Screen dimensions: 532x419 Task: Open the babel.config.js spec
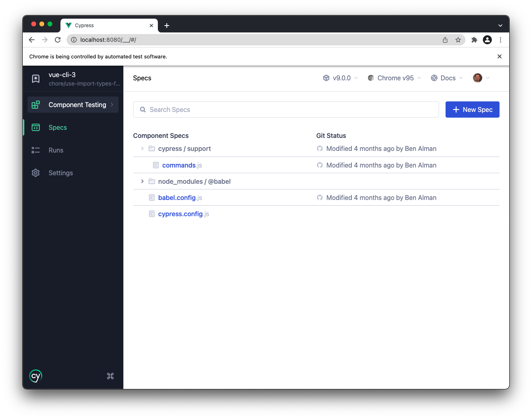(x=180, y=198)
